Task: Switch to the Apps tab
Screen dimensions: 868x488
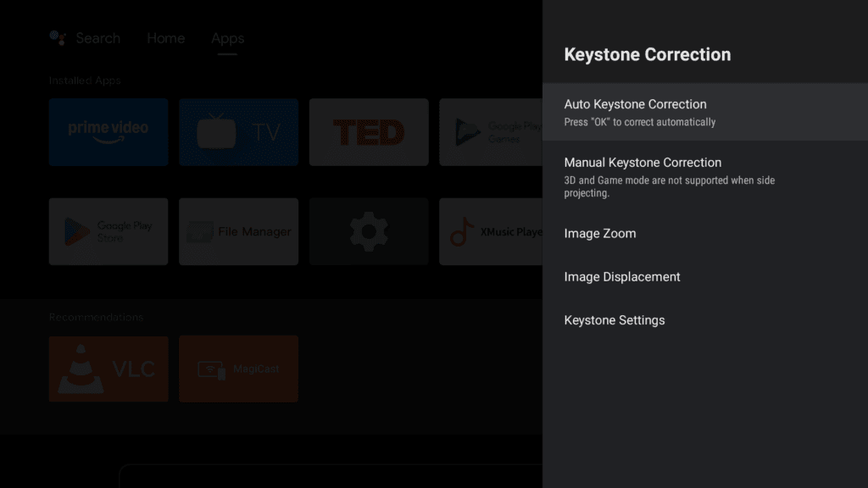Action: tap(227, 38)
